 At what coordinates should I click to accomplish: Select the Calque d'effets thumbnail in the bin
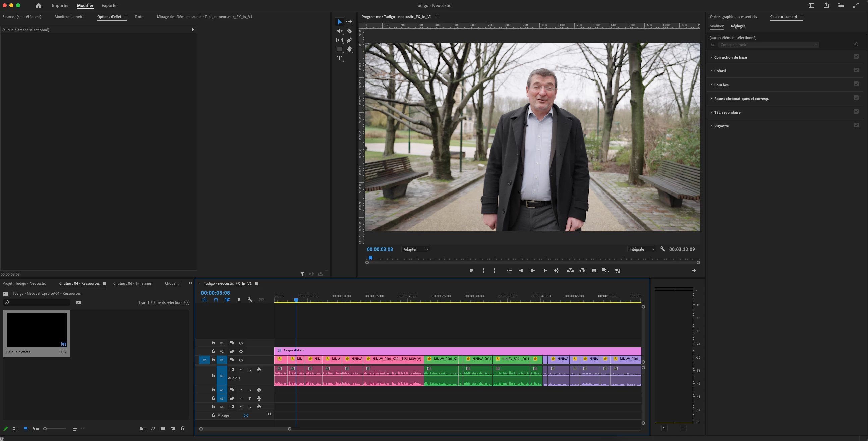tap(37, 329)
